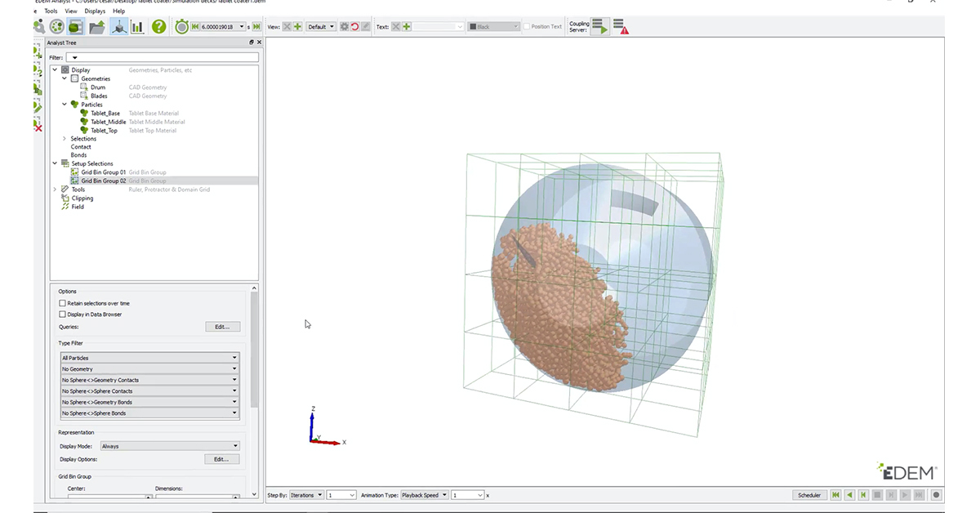Image resolution: width=980 pixels, height=513 pixels.
Task: Expand the Selections tree node
Action: (65, 139)
